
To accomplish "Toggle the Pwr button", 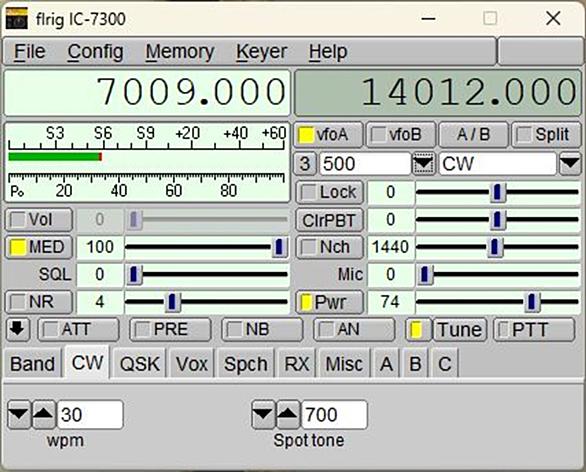I will tap(330, 302).
